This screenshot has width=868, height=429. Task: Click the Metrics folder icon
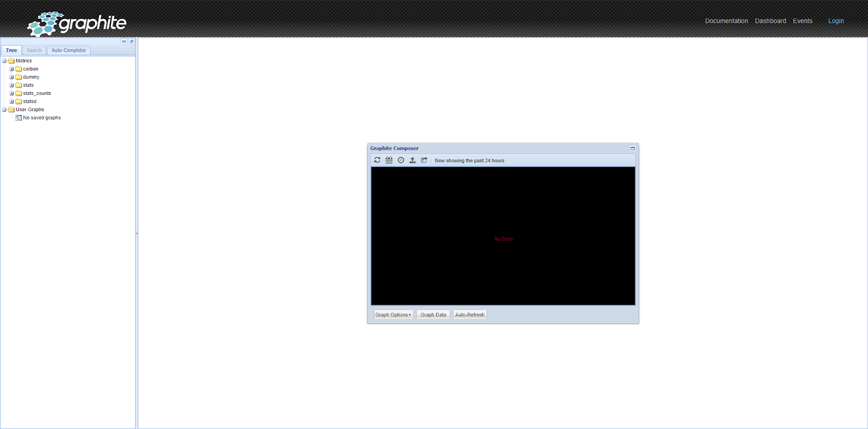11,61
